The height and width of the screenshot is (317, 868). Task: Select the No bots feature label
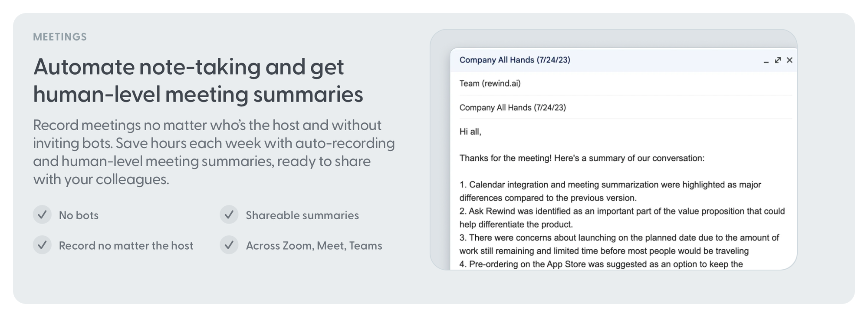tap(79, 215)
